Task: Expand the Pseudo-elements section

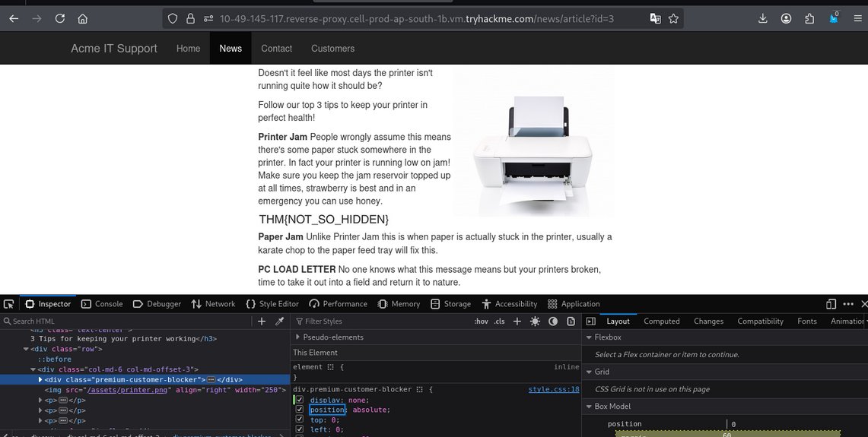Action: pos(297,337)
